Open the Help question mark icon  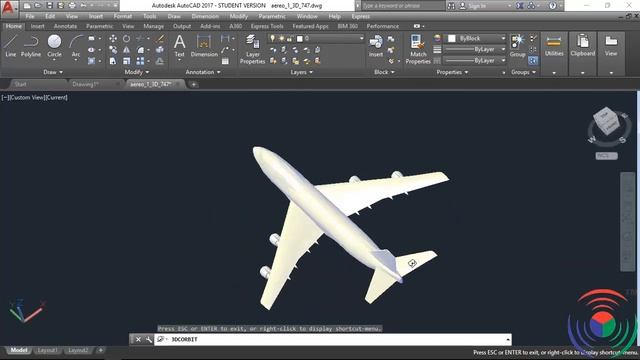click(552, 6)
